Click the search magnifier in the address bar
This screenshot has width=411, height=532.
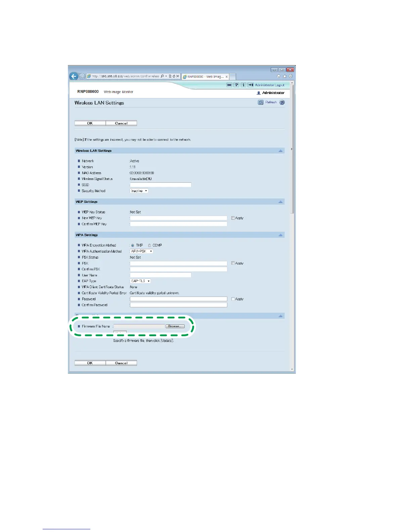pyautogui.click(x=163, y=77)
